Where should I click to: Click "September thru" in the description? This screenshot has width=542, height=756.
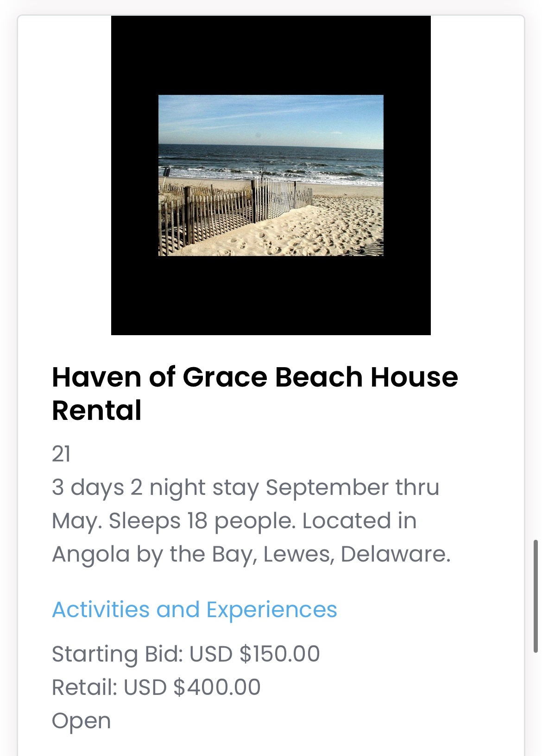[x=352, y=487]
